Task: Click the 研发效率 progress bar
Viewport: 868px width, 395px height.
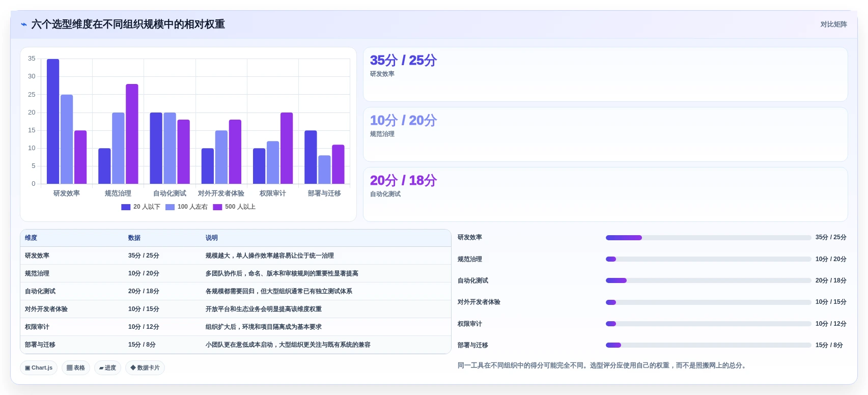Action: pyautogui.click(x=708, y=238)
